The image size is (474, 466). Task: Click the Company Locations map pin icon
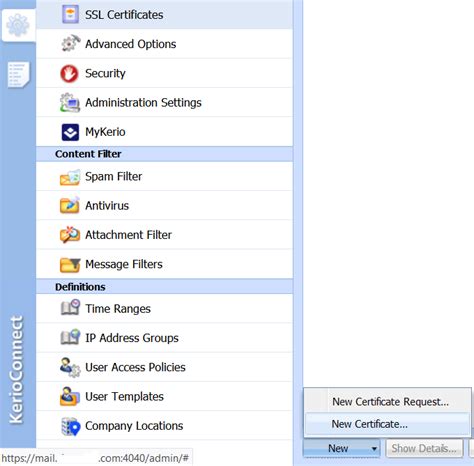[71, 426]
